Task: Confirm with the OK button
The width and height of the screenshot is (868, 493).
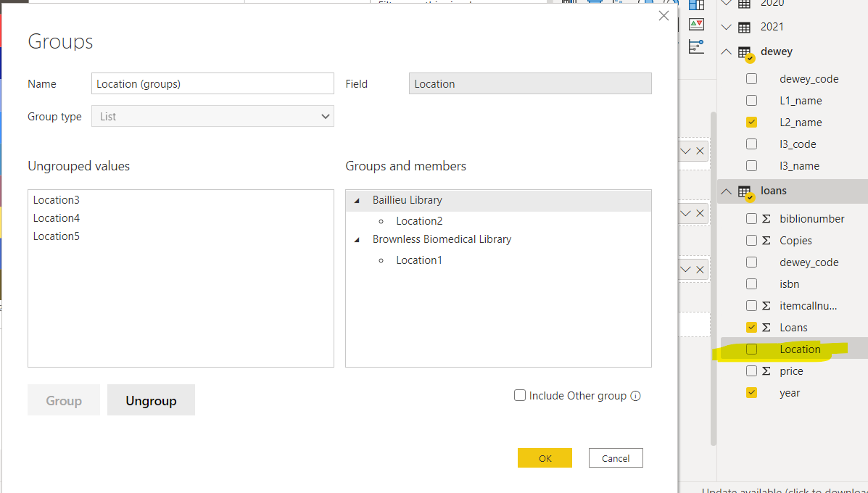Action: (545, 458)
